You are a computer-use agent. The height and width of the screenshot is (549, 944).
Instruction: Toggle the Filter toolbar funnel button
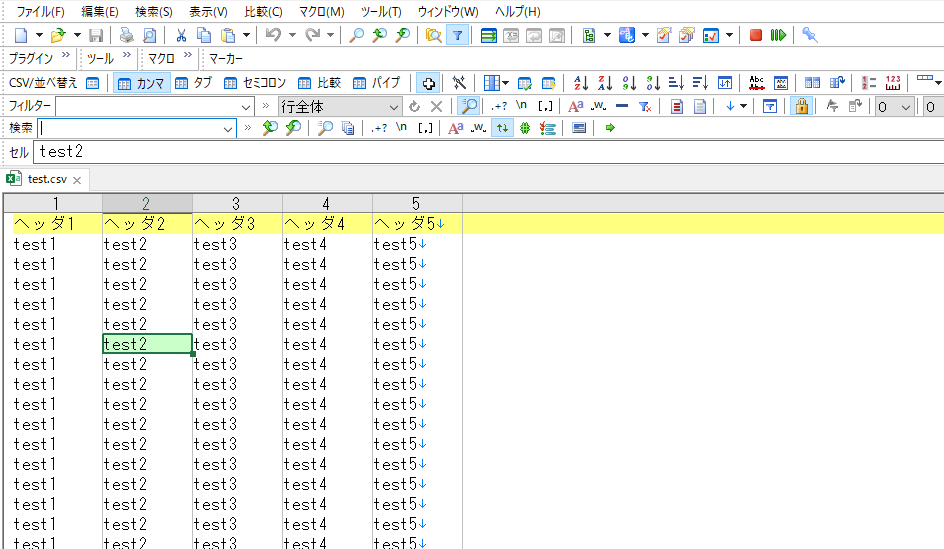pyautogui.click(x=458, y=36)
